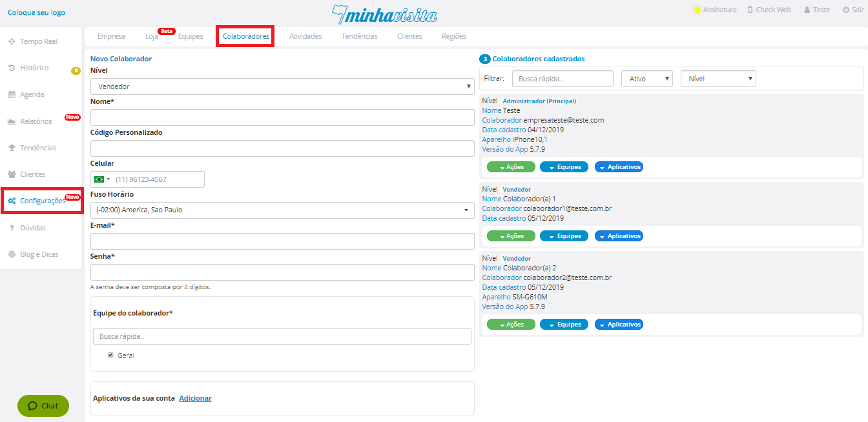
Task: Select the Brazil flag country code dropdown
Action: 102,179
